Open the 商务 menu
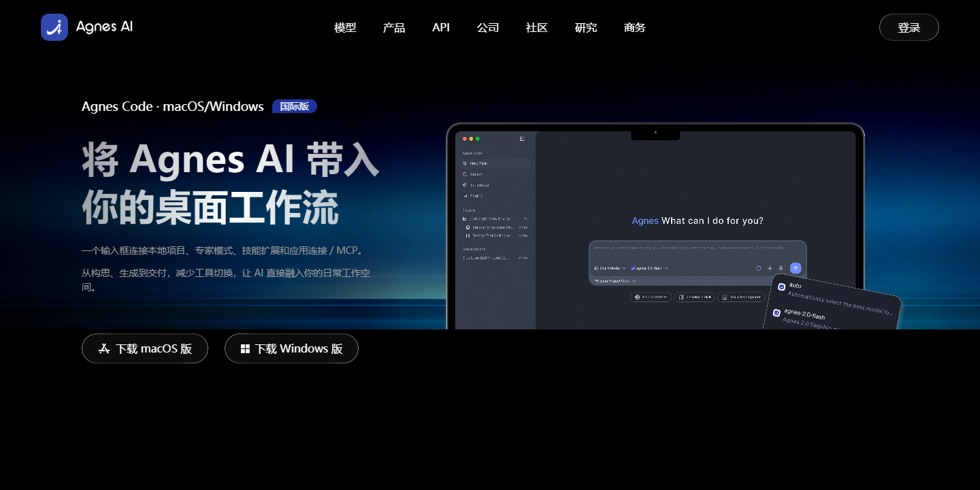980x490 pixels. click(x=635, y=27)
